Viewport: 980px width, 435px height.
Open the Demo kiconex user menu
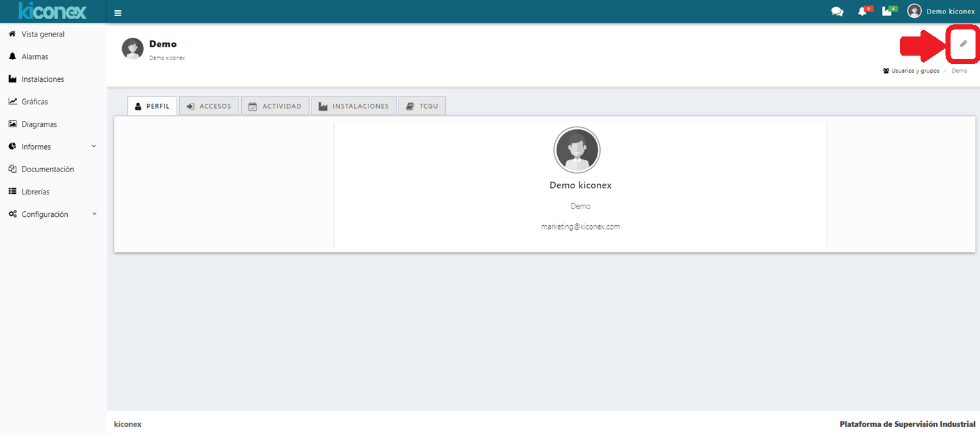pos(941,12)
